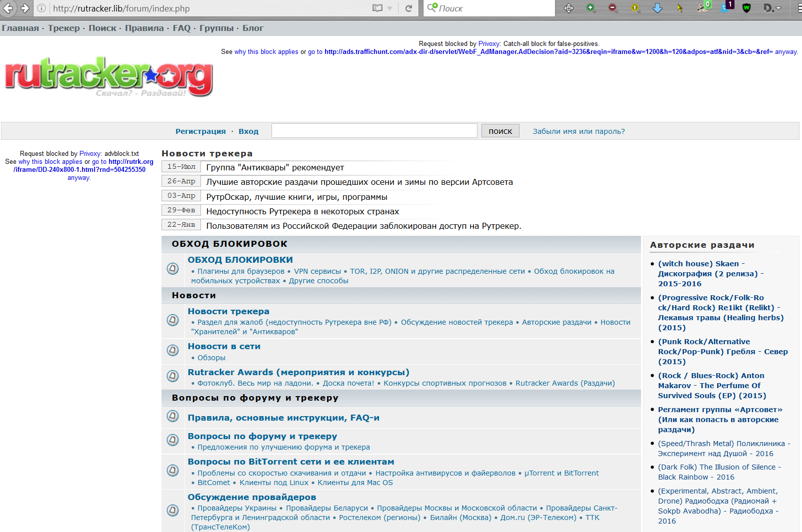The image size is (802, 532).
Task: Open news РутрОскар, лучшие книги, игры
Action: pyautogui.click(x=296, y=197)
